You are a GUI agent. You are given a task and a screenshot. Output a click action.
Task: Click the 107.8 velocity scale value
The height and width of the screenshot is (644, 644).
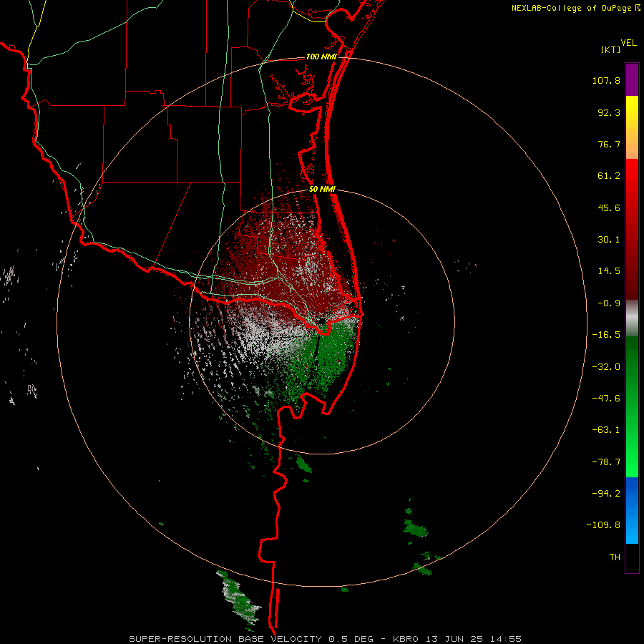click(606, 80)
